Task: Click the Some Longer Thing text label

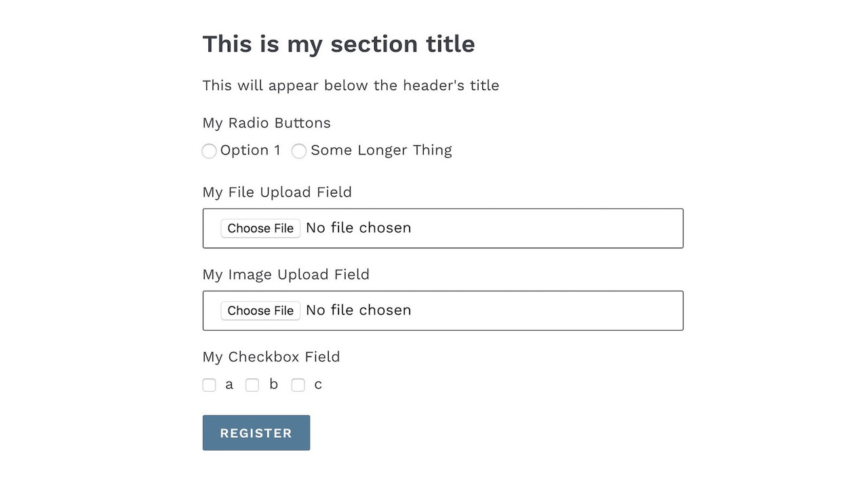Action: click(x=381, y=150)
